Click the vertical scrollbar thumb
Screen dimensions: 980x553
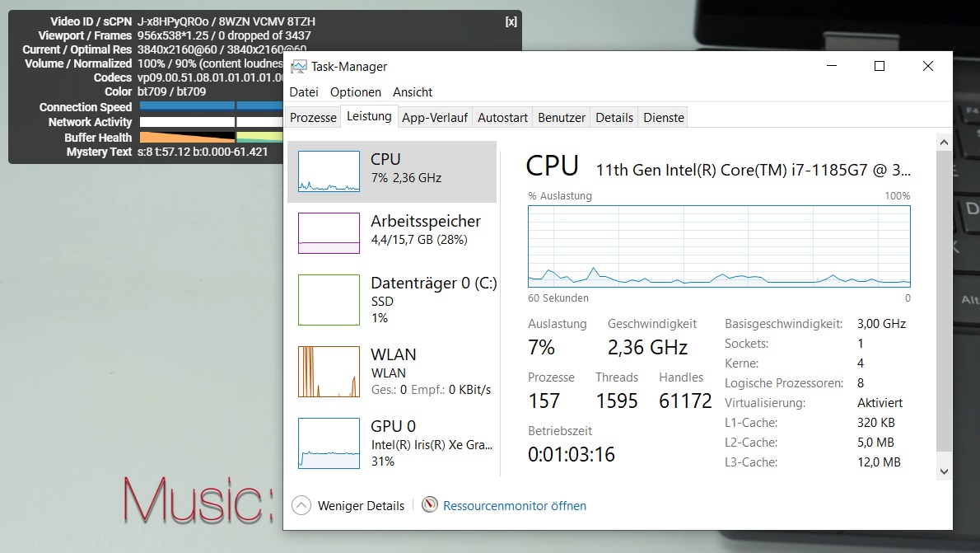pyautogui.click(x=944, y=300)
